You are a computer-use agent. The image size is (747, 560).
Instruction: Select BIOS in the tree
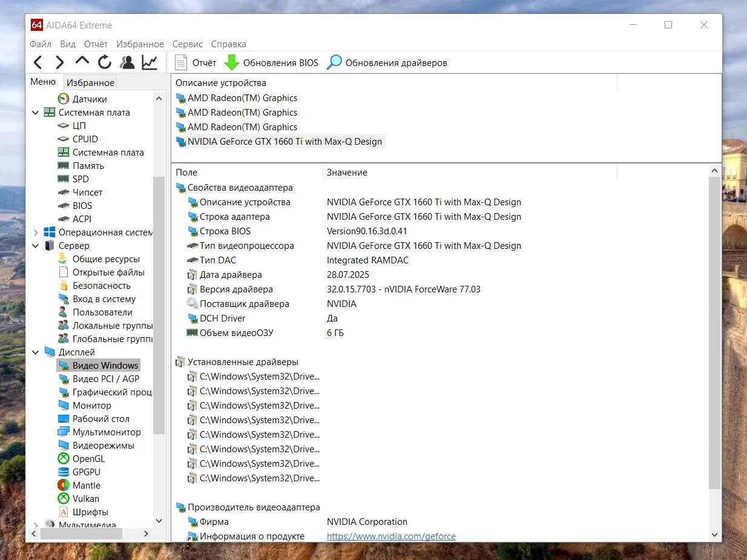coord(75,205)
